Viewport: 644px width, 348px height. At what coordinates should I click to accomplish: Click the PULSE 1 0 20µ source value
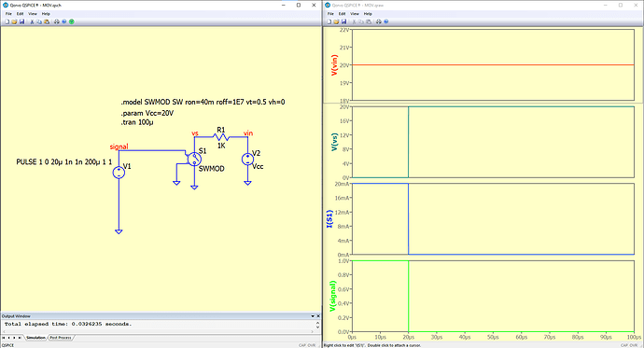tap(64, 162)
